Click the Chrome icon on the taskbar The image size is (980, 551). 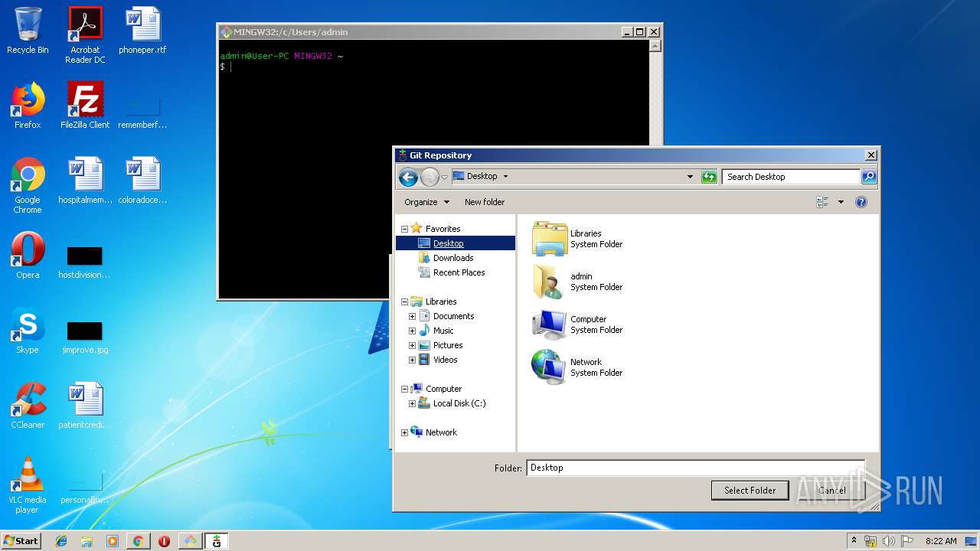click(138, 541)
